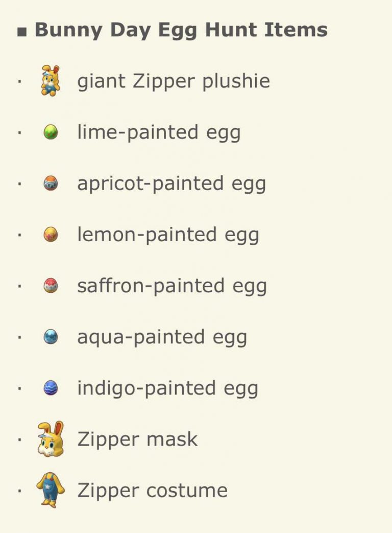392x533 pixels.
Task: Click the giant Zipper plushie icon
Action: coord(51,81)
